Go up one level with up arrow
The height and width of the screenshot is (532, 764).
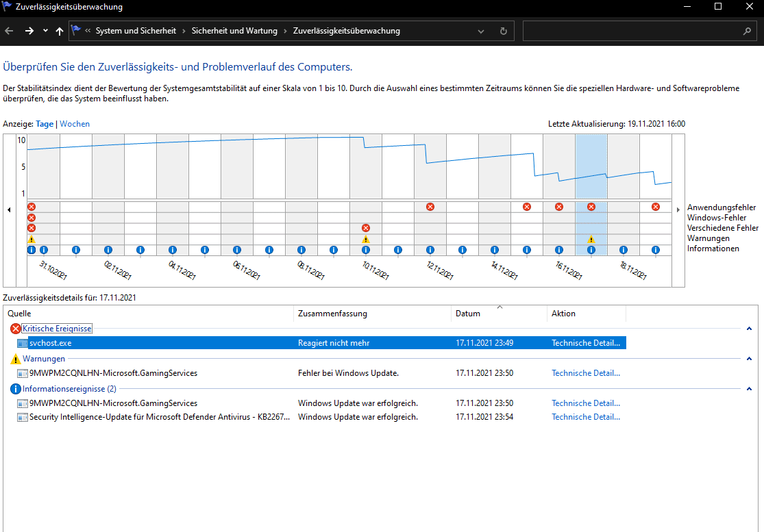tap(60, 31)
